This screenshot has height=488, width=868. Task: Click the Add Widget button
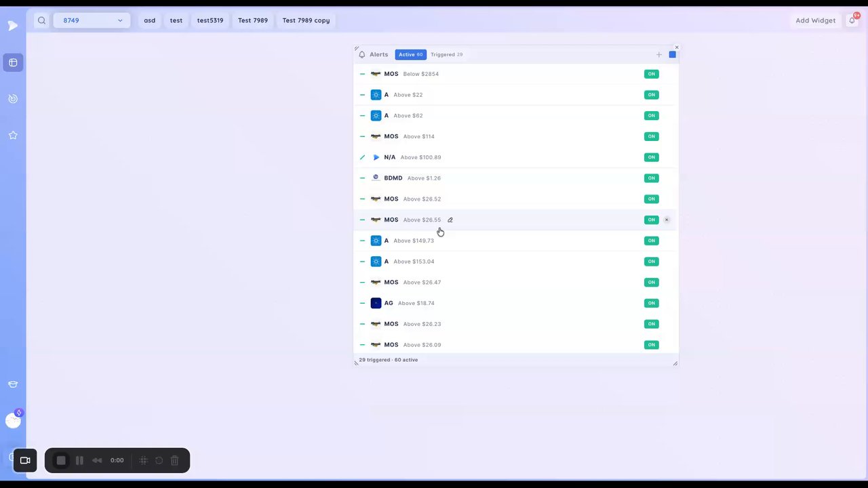[815, 20]
